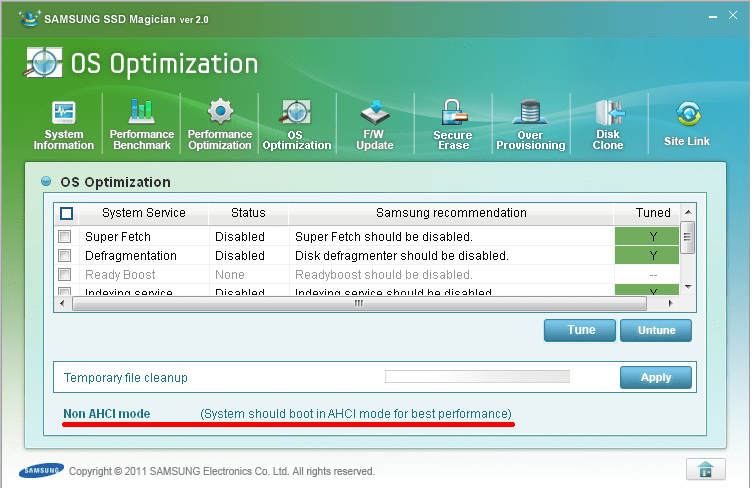Click the temporary file cleanup progress bar
The height and width of the screenshot is (488, 753).
click(x=477, y=377)
